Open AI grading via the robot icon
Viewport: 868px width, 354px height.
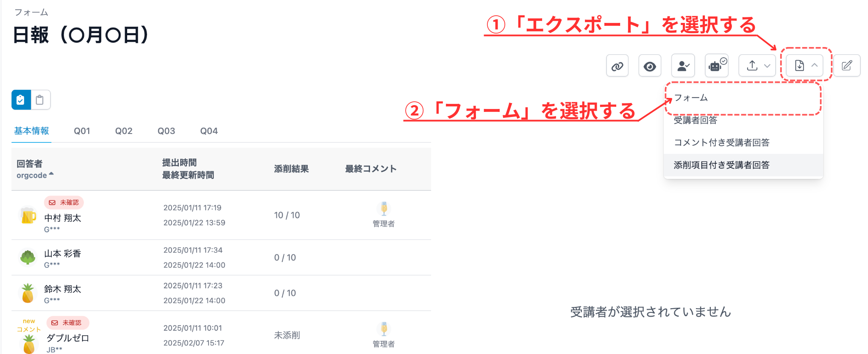[716, 65]
